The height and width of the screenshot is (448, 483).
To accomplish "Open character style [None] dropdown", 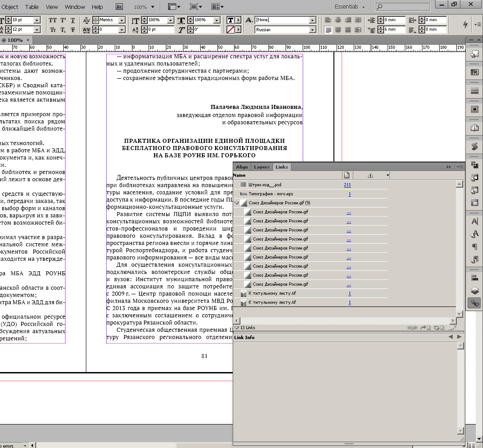I will (x=312, y=20).
